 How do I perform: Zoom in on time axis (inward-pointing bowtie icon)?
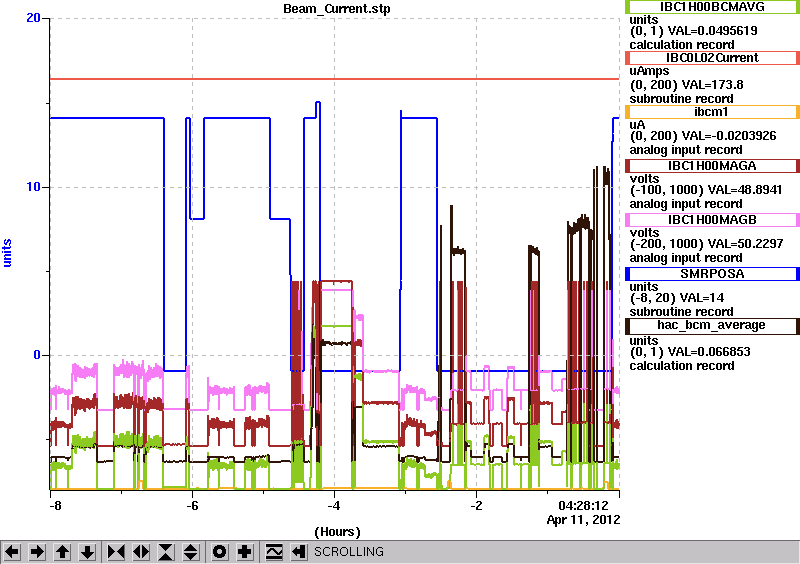point(116,552)
